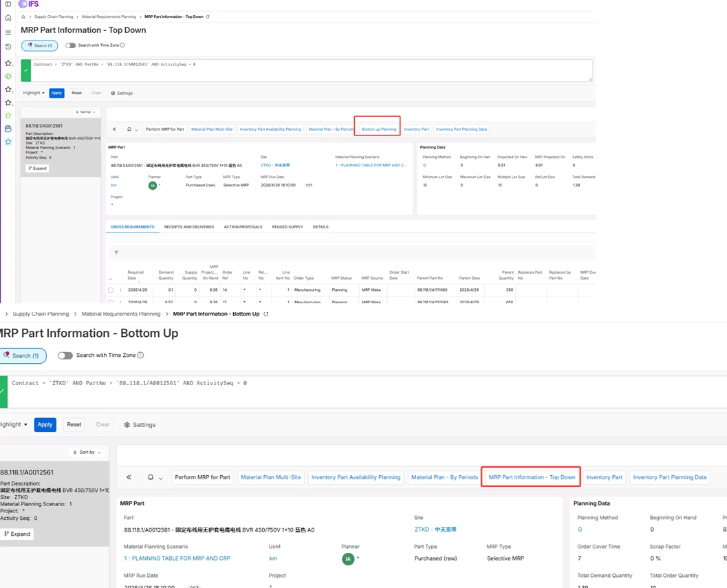Screen dimensions: 727x588
Task: Switch to the Action Proposals tab
Action: [x=243, y=227]
